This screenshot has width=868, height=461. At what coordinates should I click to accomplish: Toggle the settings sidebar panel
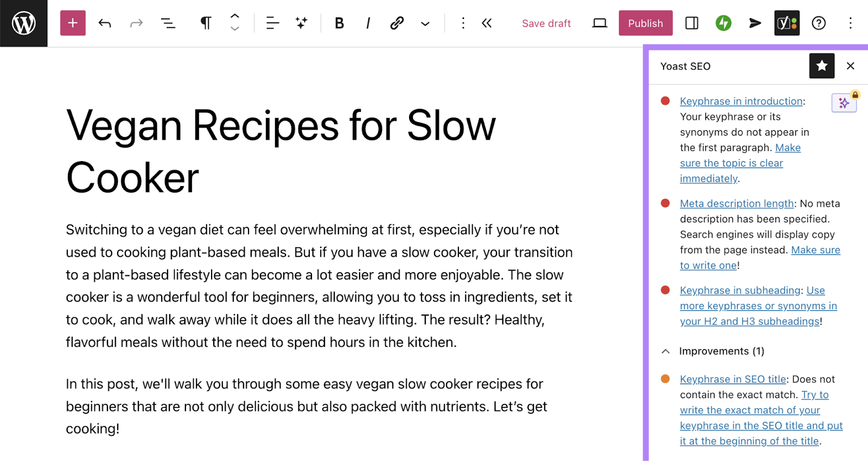click(x=692, y=23)
